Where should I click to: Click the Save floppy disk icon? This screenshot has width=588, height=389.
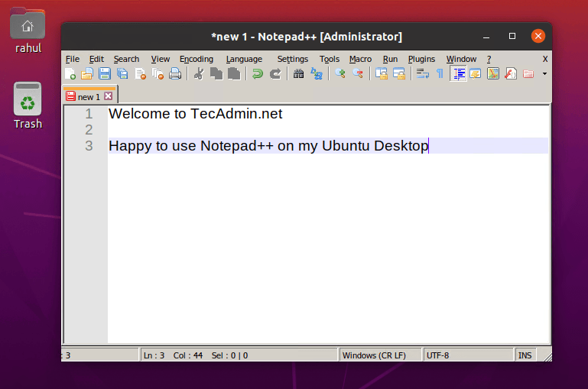(105, 74)
